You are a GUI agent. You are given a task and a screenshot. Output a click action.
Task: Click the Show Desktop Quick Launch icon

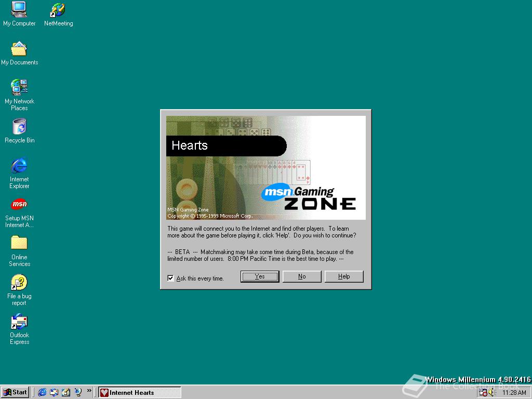pos(66,392)
